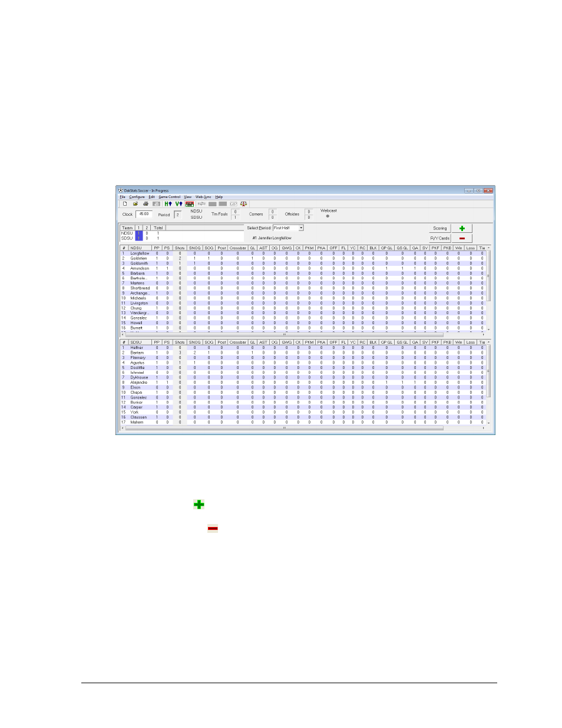Click the Total column header in score table
This screenshot has height=728, width=562.
pyautogui.click(x=158, y=228)
